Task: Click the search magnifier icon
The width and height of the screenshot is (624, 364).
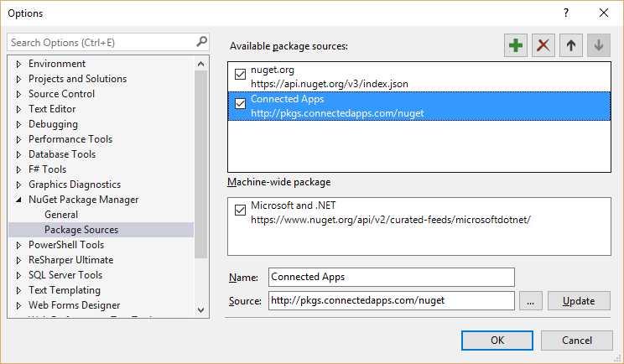Action: pyautogui.click(x=201, y=41)
